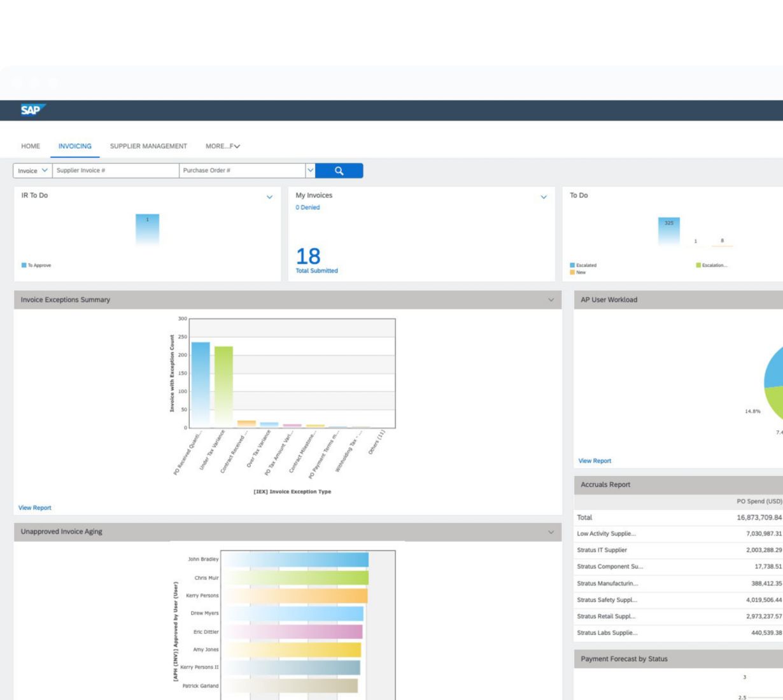
Task: Expand the My Invoices tile chevron
Action: pyautogui.click(x=544, y=197)
